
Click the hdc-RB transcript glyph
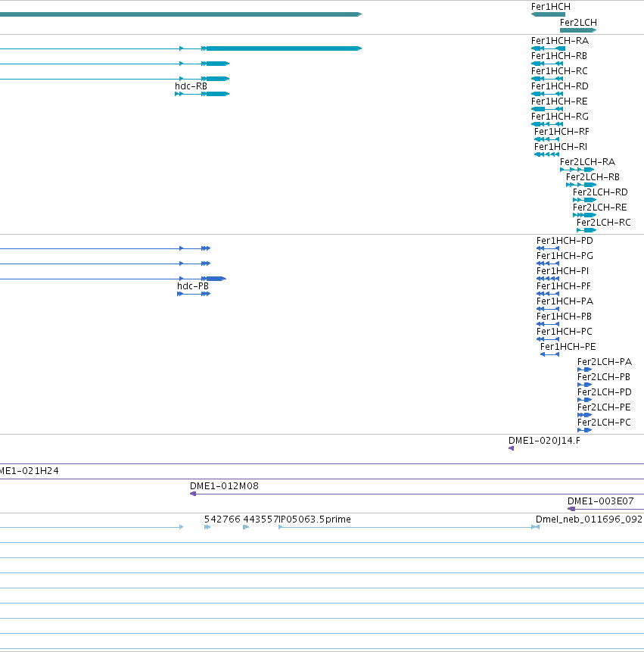point(202,94)
